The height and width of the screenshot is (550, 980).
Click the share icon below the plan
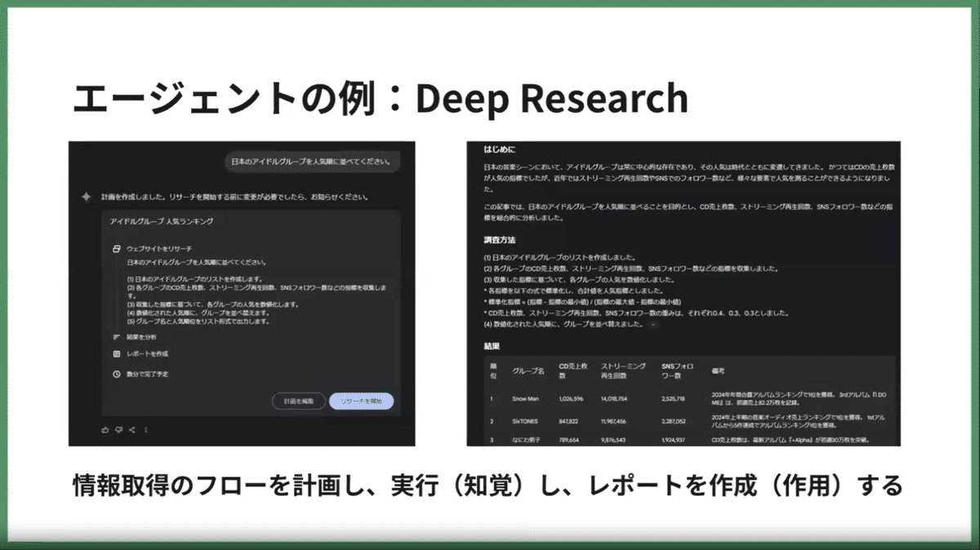click(x=132, y=429)
